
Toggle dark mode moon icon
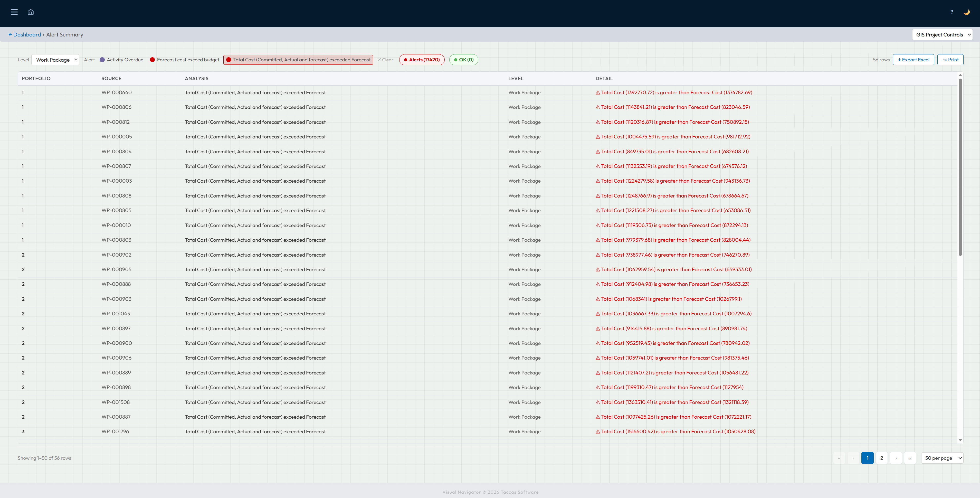tap(967, 12)
